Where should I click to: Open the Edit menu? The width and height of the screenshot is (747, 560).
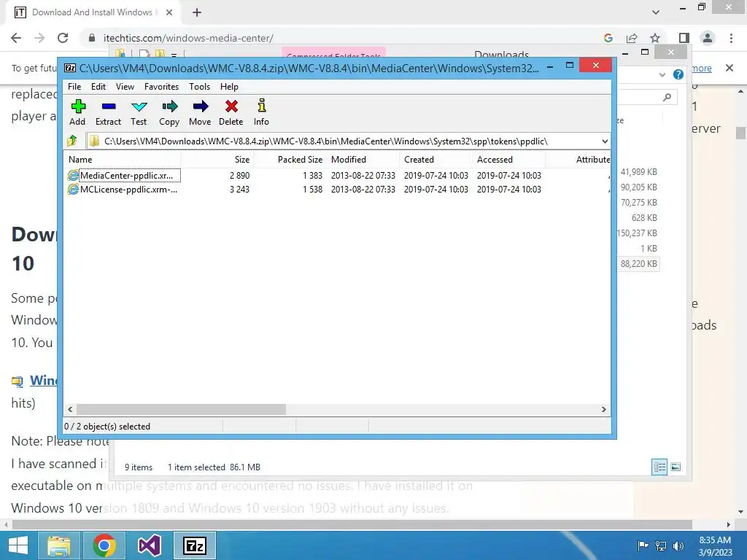click(x=98, y=87)
